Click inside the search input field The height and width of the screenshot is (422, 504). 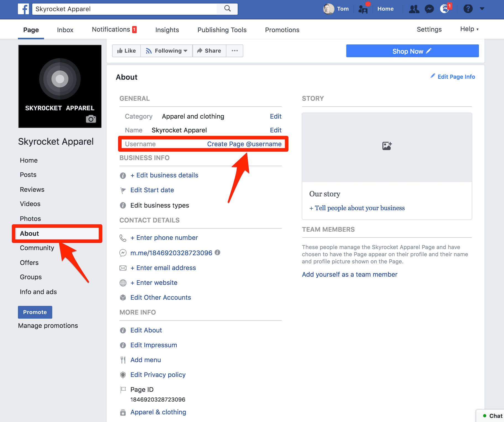(x=124, y=9)
